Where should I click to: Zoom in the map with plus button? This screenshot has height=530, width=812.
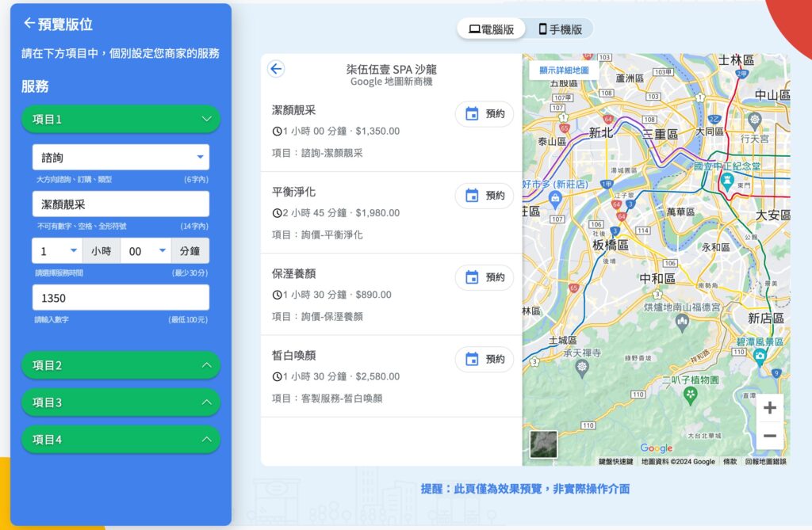(x=770, y=408)
